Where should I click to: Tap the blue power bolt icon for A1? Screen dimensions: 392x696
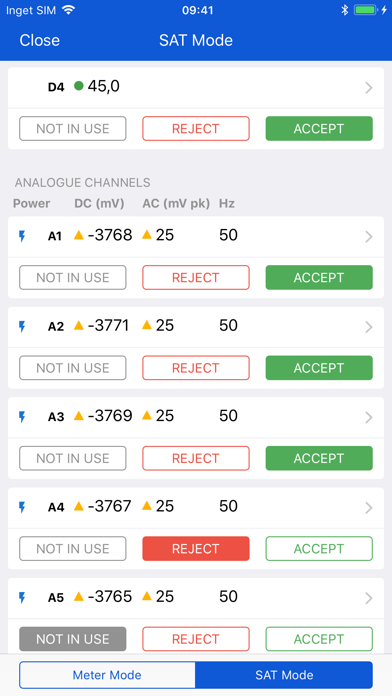(x=22, y=236)
